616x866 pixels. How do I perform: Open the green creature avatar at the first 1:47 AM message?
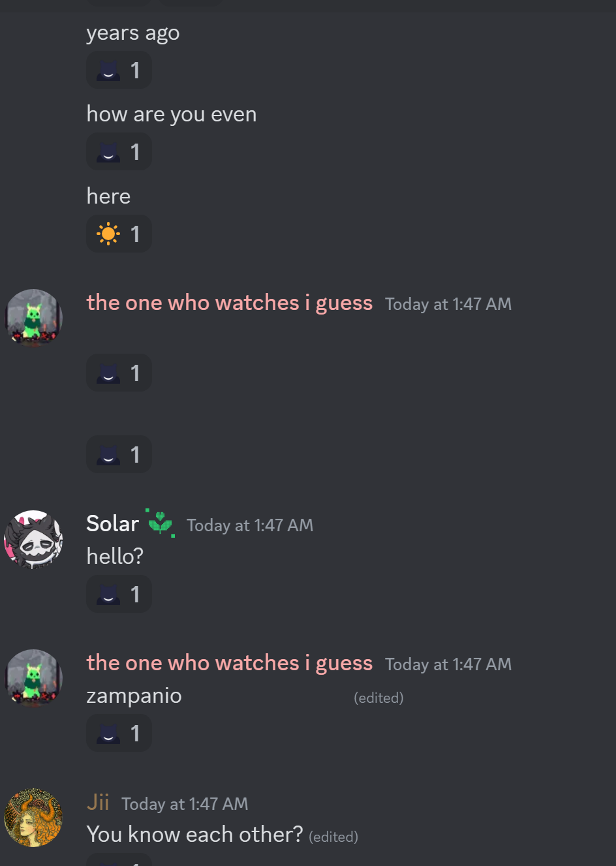(x=33, y=318)
